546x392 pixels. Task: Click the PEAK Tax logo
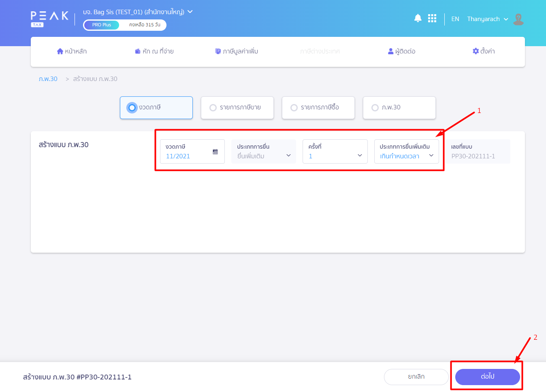49,19
